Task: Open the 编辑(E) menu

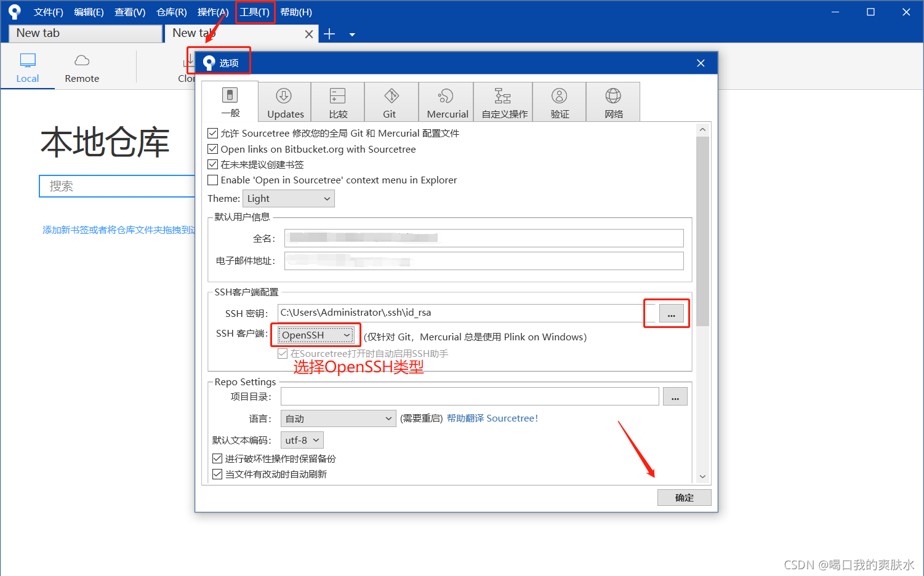Action: [x=89, y=12]
